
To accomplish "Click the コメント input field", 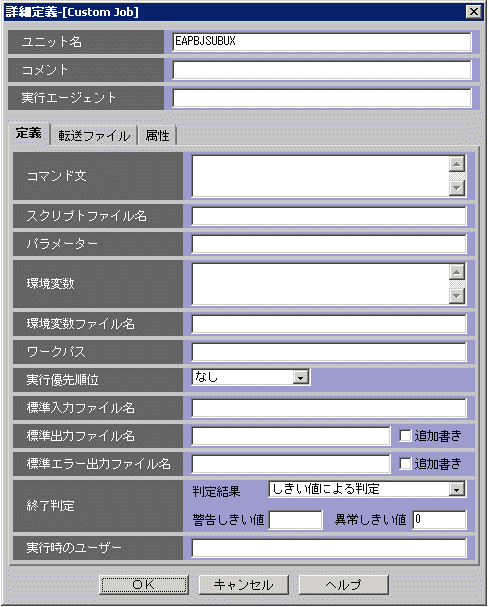I will (322, 70).
